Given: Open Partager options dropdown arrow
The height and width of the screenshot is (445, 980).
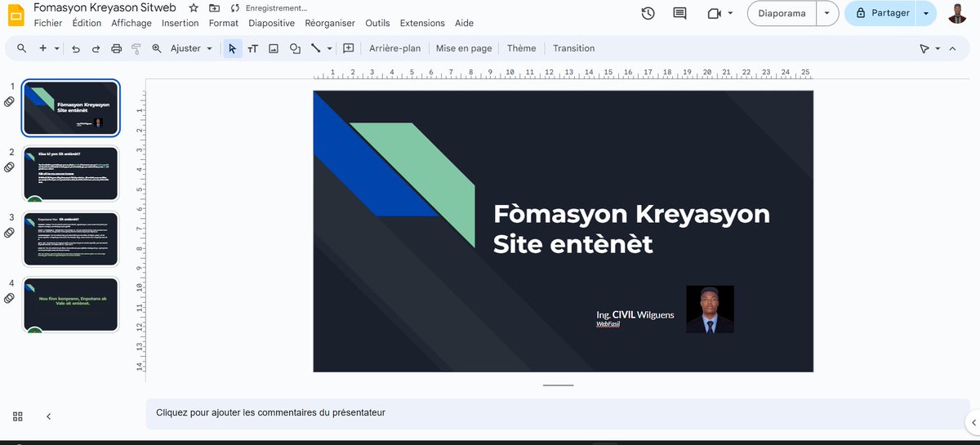Looking at the screenshot, I should (x=925, y=13).
